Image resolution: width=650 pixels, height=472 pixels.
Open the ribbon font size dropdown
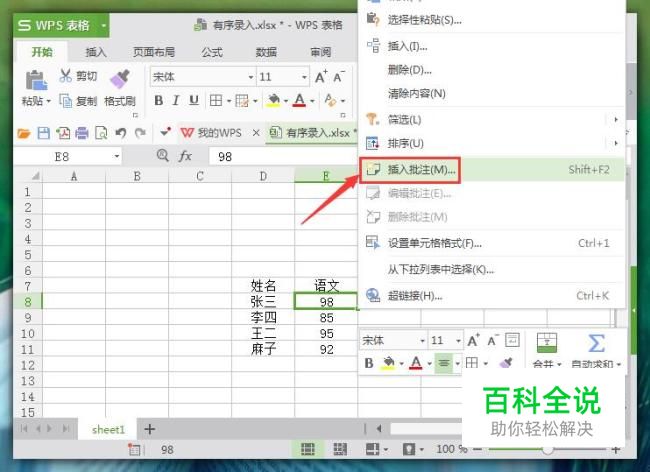pyautogui.click(x=304, y=77)
